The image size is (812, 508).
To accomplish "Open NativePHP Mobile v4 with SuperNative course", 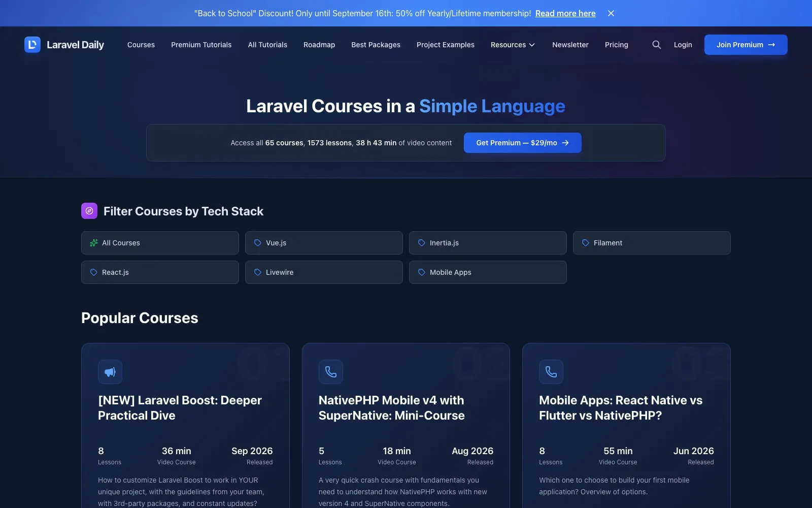I will coord(392,408).
